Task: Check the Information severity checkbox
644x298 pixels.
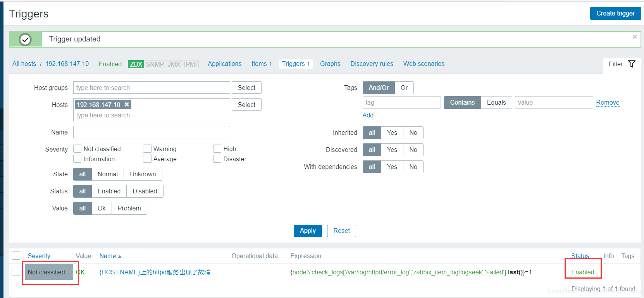Action: click(x=77, y=159)
